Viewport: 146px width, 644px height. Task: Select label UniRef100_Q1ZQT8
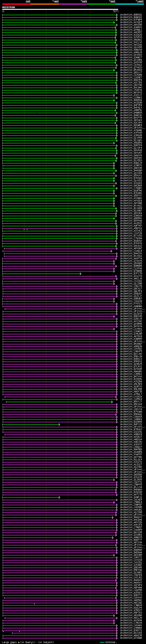[x=131, y=314]
